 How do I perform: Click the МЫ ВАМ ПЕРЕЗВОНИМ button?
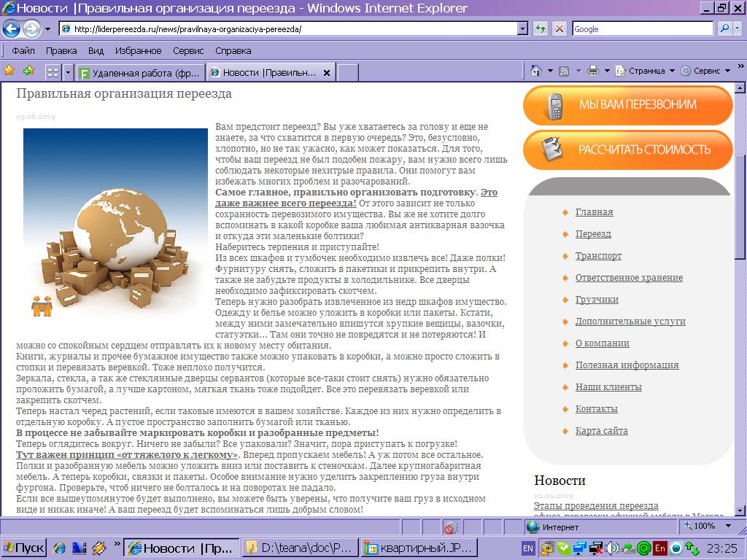point(627,105)
